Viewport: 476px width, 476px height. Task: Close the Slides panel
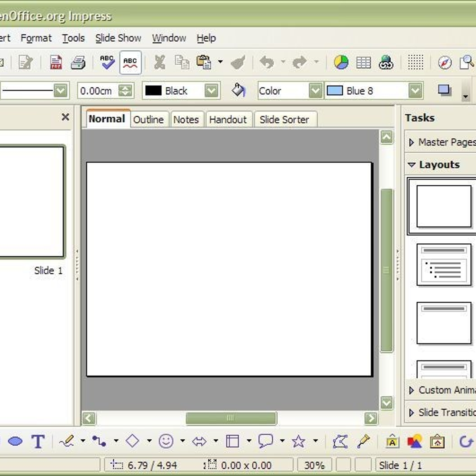(65, 117)
